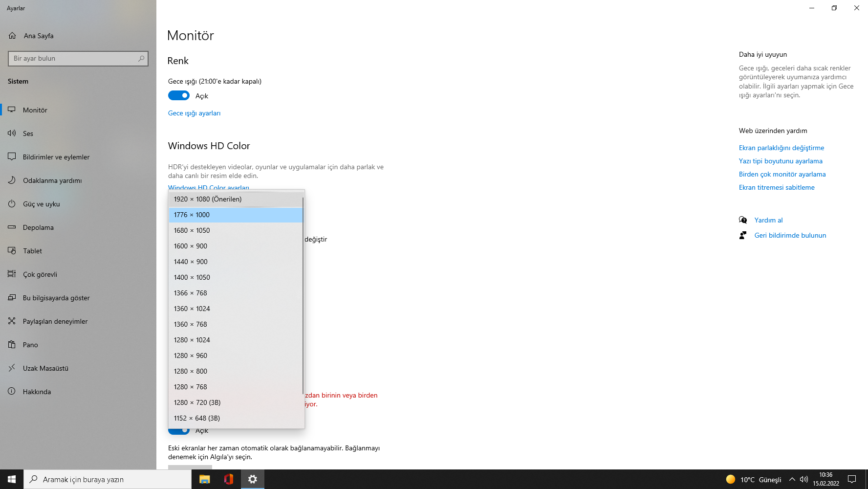Click the 10°C Güneşli weather text

pos(760,480)
